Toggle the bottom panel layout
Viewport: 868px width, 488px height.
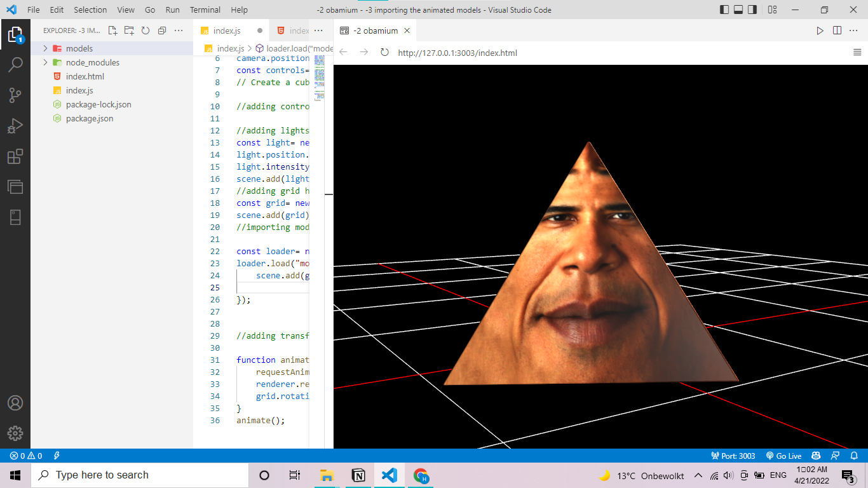[x=738, y=10]
